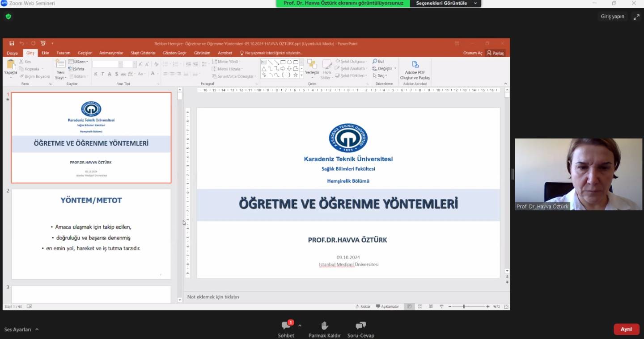Switch to the Tasarım ribbon tab
Screen dimensions: 644x339
pyautogui.click(x=64, y=53)
